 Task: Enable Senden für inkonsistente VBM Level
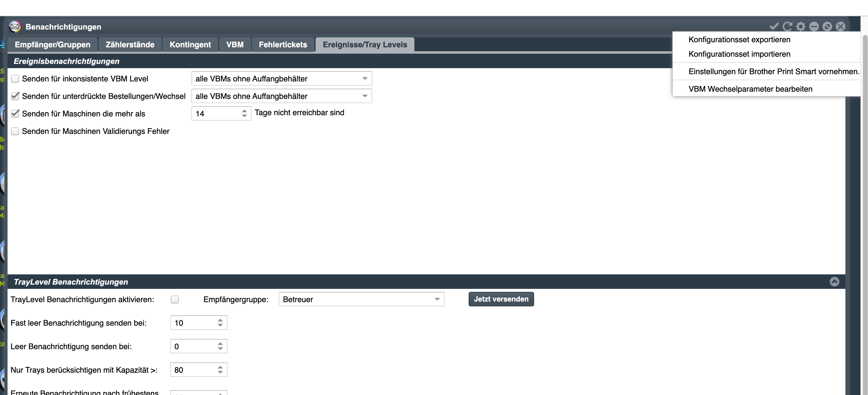15,78
